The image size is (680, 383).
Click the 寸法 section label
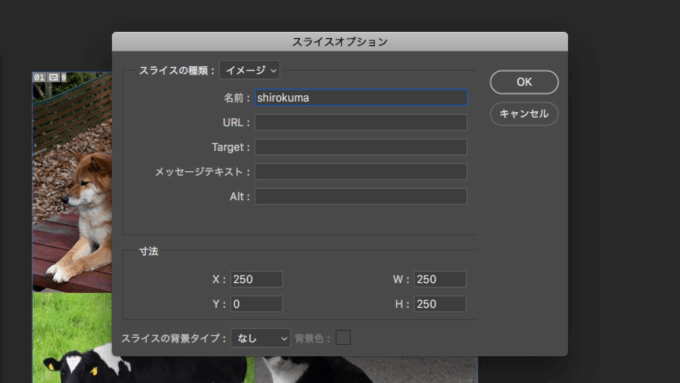pyautogui.click(x=148, y=251)
